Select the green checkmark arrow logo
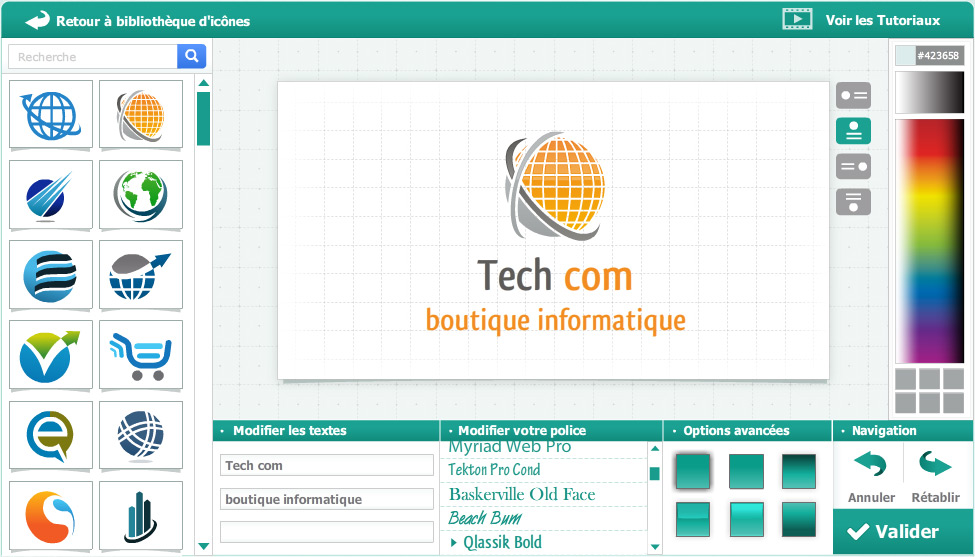975x557 pixels. pos(51,354)
